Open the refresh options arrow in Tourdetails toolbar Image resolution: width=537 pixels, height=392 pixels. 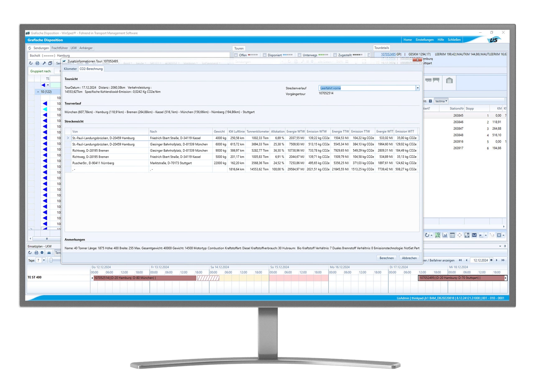(432, 235)
